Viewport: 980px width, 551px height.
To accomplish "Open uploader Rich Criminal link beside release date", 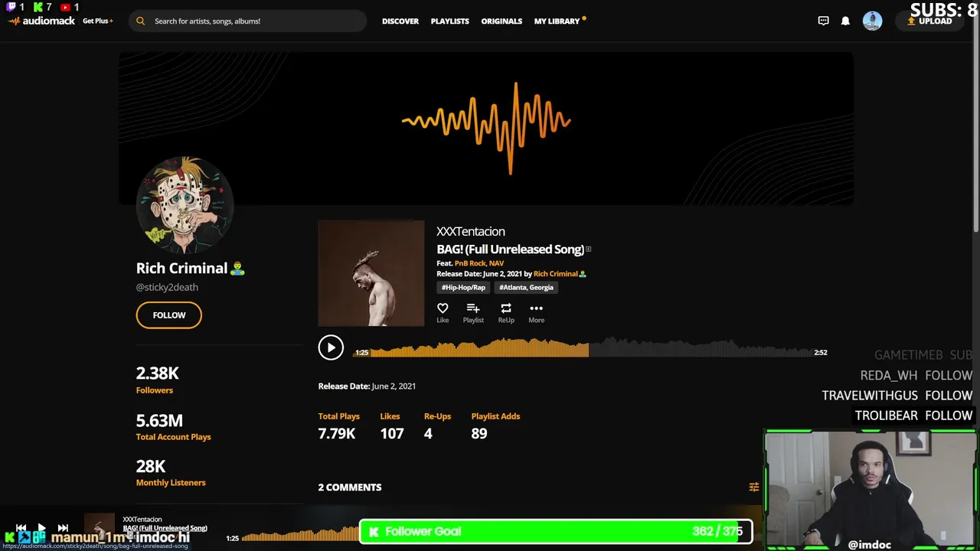I will pyautogui.click(x=560, y=274).
